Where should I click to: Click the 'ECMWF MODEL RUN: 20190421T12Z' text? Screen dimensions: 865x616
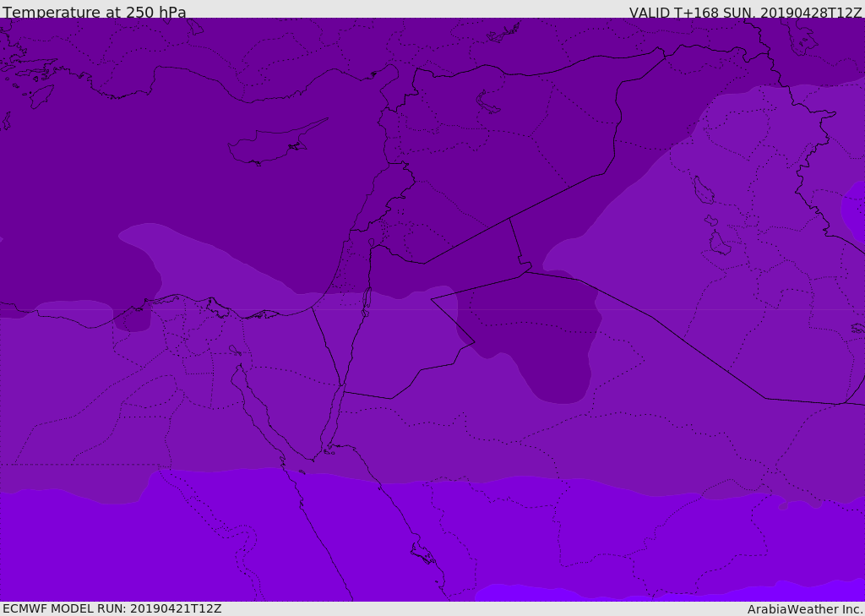112,608
